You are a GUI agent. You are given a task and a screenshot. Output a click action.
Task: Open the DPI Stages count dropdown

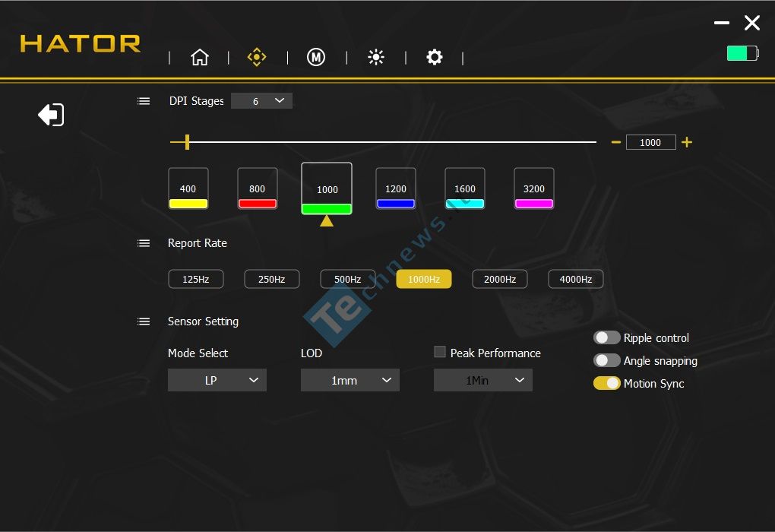261,101
